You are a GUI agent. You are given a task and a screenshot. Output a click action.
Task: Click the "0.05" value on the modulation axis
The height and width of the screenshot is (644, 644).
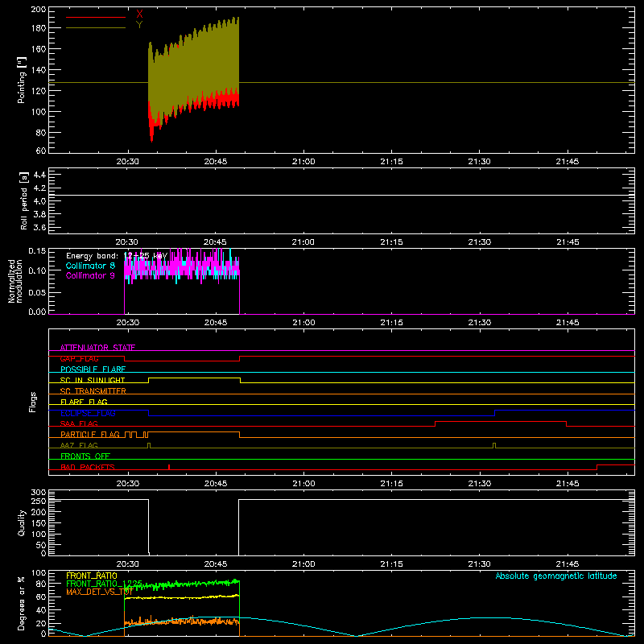pos(37,292)
